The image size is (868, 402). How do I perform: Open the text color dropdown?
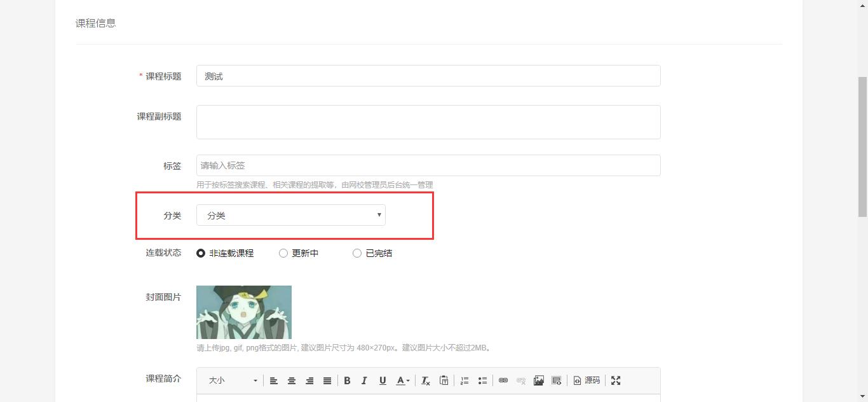[403, 380]
